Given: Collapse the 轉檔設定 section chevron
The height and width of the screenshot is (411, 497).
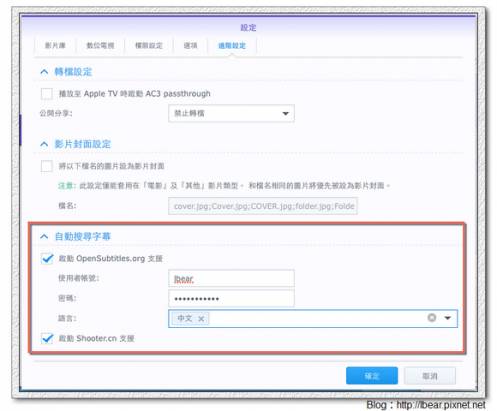Looking at the screenshot, I should click(x=44, y=72).
